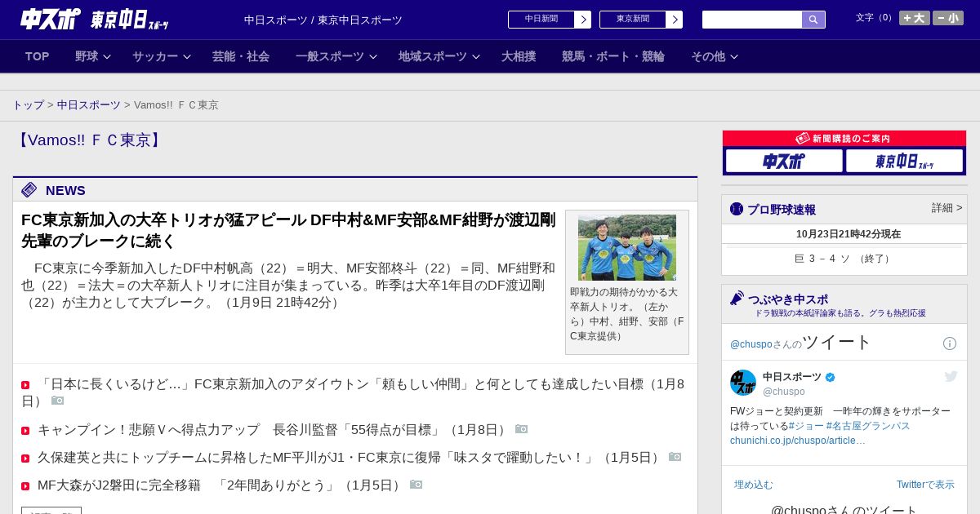Expand the 野球 menu chevron

[107, 56]
